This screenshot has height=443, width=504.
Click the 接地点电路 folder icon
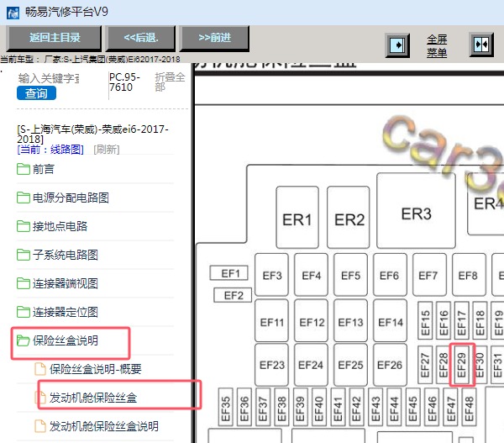tap(24, 226)
